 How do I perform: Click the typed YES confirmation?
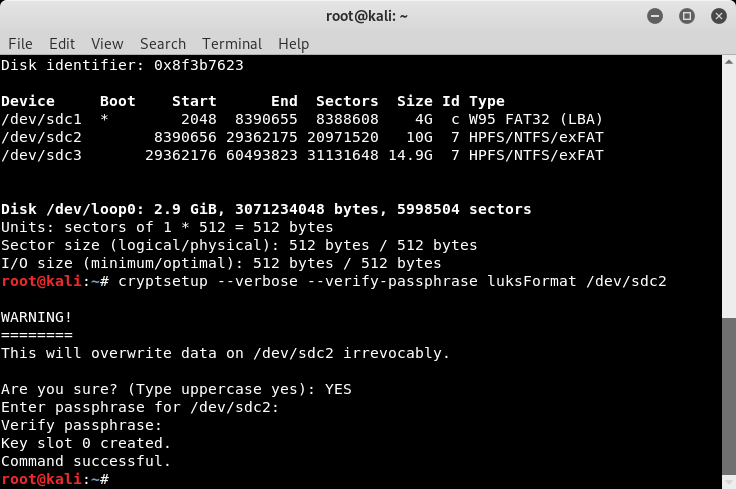[x=338, y=389]
